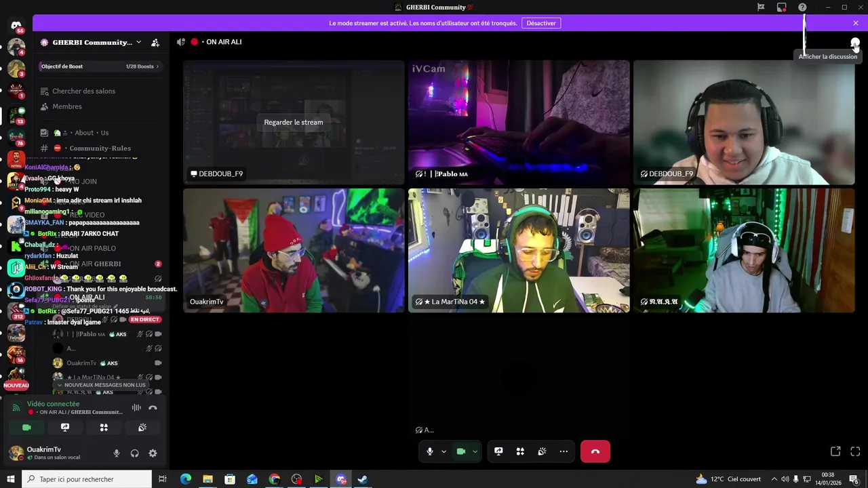868x488 pixels.
Task: Click Regarder le stream on DEBDOUB_F9 tile
Action: click(x=294, y=122)
